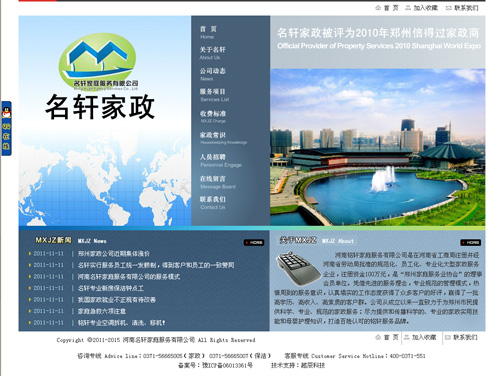Click the QQ penguin online chat icon
The image size is (500, 376).
[x=6, y=128]
